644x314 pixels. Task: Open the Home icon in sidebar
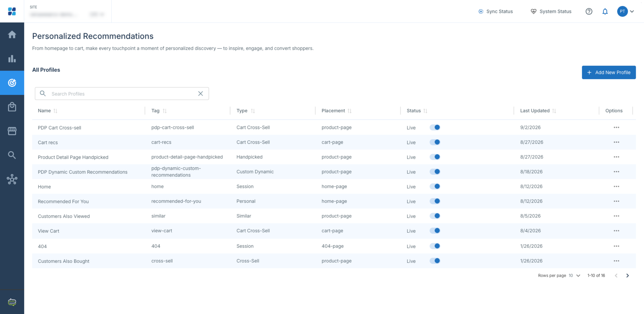point(12,35)
